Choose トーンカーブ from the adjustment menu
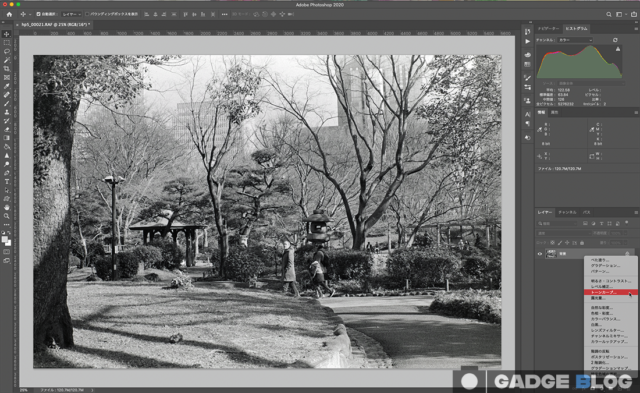The width and height of the screenshot is (640, 393). [610, 292]
